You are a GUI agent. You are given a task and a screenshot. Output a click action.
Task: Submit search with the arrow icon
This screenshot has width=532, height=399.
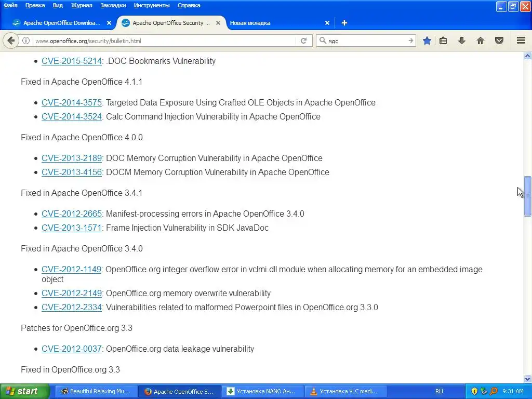pyautogui.click(x=410, y=41)
